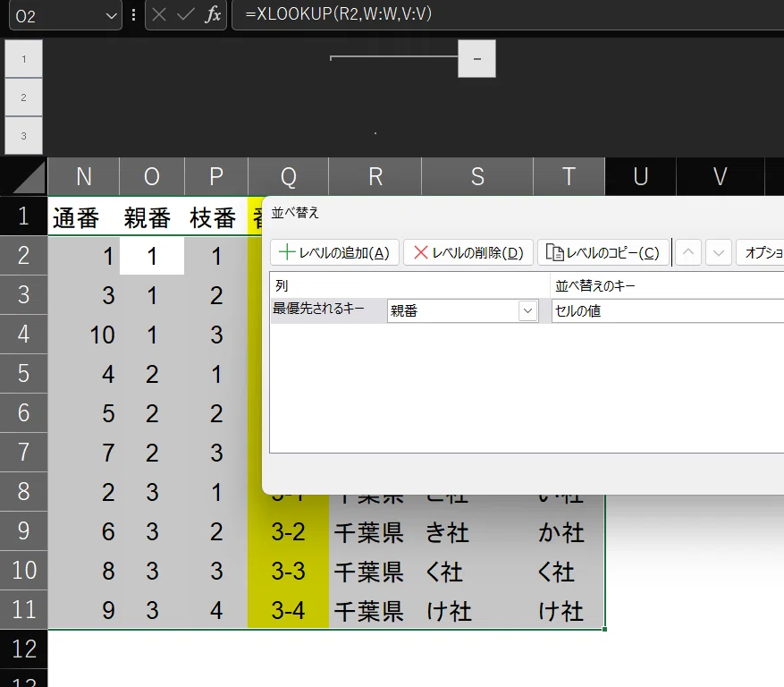Select column O header
This screenshot has height=687, width=784.
[x=152, y=176]
